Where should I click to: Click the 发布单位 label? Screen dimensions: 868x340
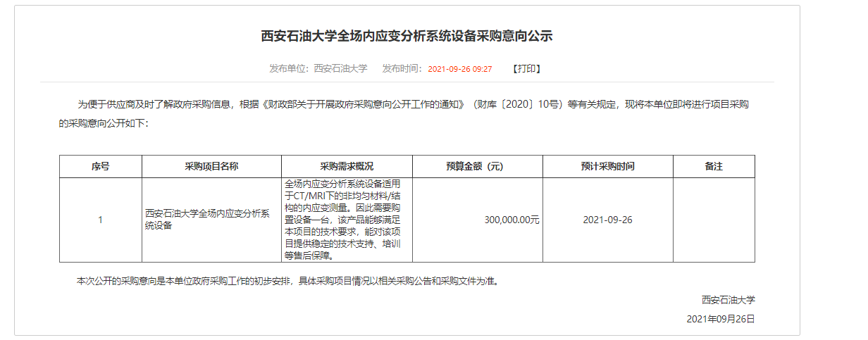[x=289, y=69]
